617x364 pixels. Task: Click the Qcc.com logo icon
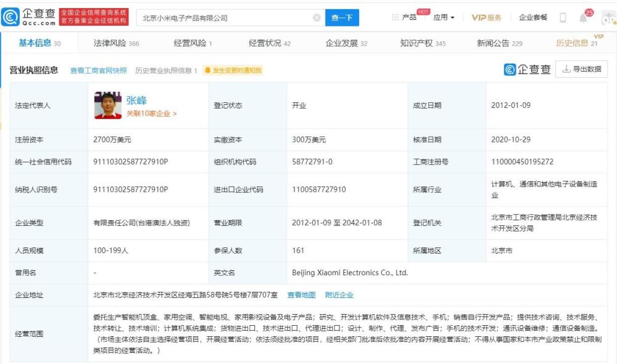[10, 17]
